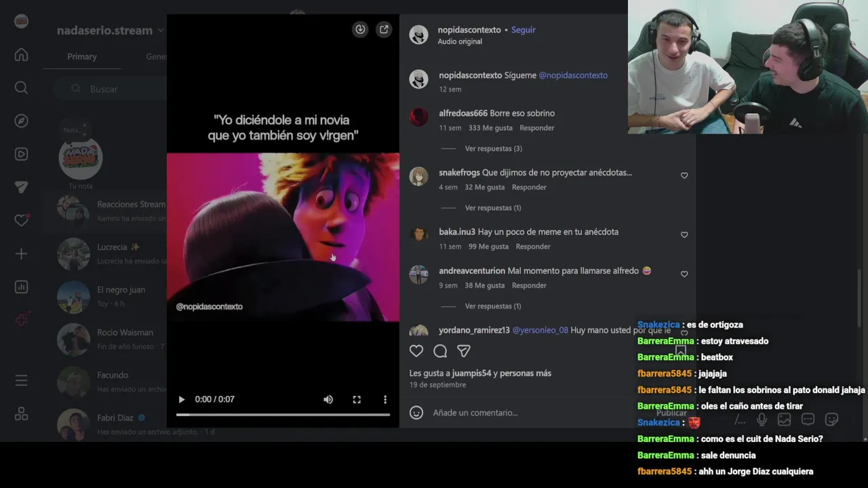Reply to baka.inu3 comment

533,246
